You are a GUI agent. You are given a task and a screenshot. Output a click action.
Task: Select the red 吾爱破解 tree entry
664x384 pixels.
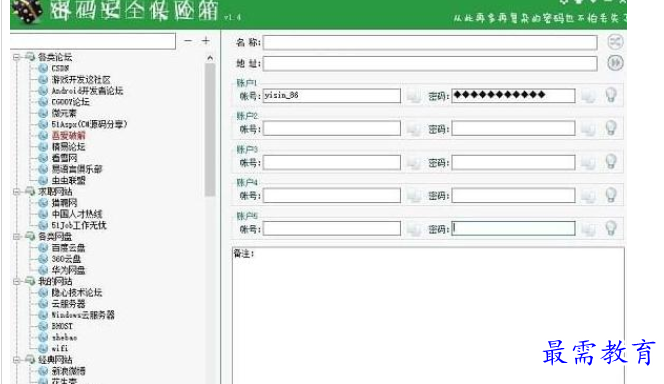point(68,135)
